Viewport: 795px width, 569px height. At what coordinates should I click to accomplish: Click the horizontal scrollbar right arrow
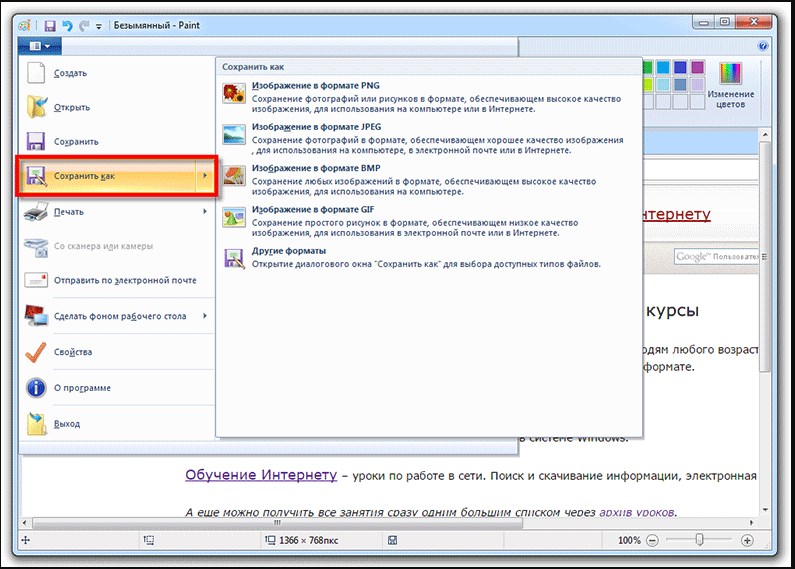point(751,522)
